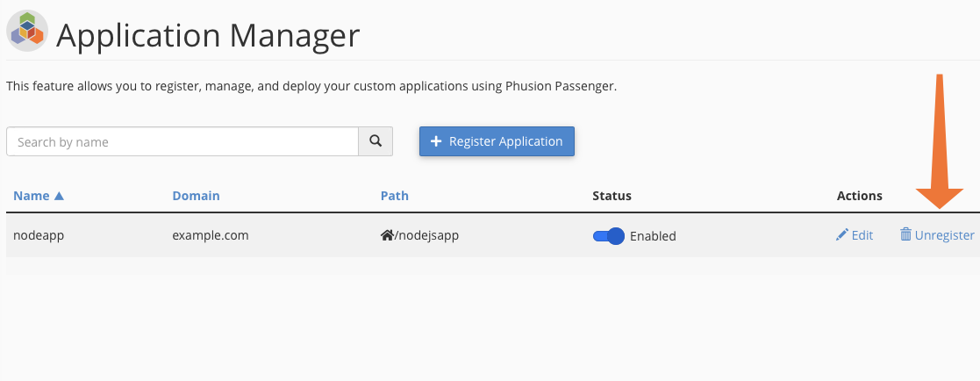The height and width of the screenshot is (381, 980).
Task: Click the Enabled label beside the toggle
Action: tap(653, 236)
